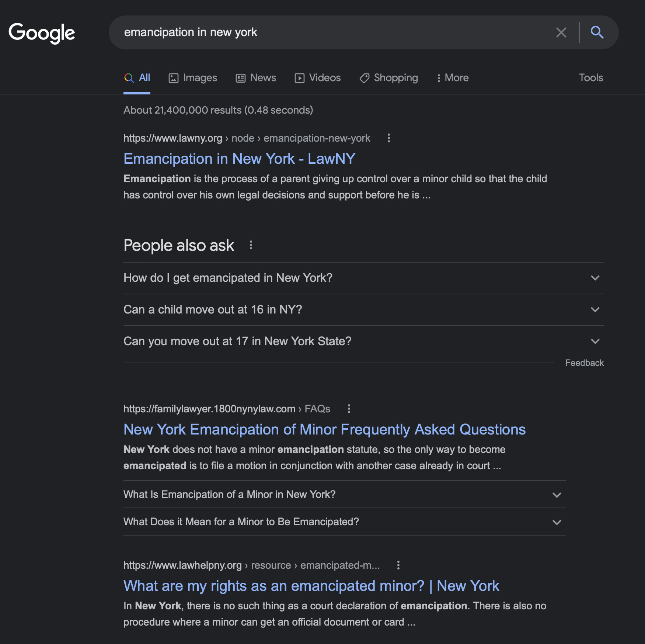Expand 'Can a child move out at 16 in NY?'
Viewport: 645px width, 644px height.
[595, 310]
